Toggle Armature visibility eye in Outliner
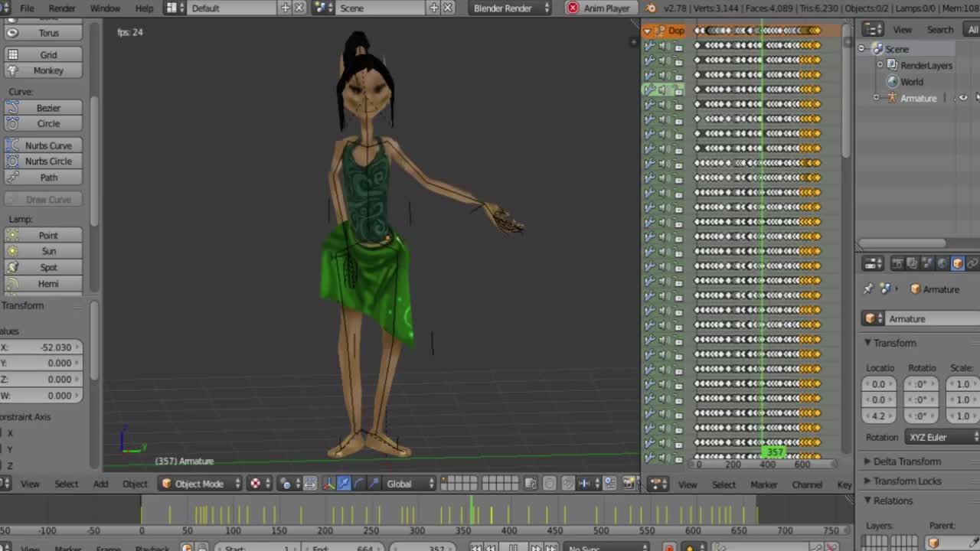Image resolution: width=980 pixels, height=551 pixels. coord(962,98)
